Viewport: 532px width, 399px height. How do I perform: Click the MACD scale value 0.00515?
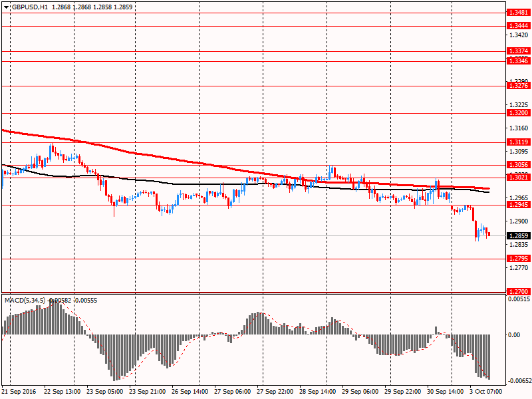pyautogui.click(x=519, y=299)
